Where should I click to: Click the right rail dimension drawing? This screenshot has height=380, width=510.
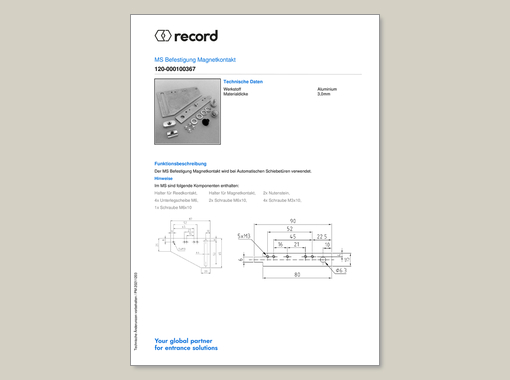pos(295,248)
